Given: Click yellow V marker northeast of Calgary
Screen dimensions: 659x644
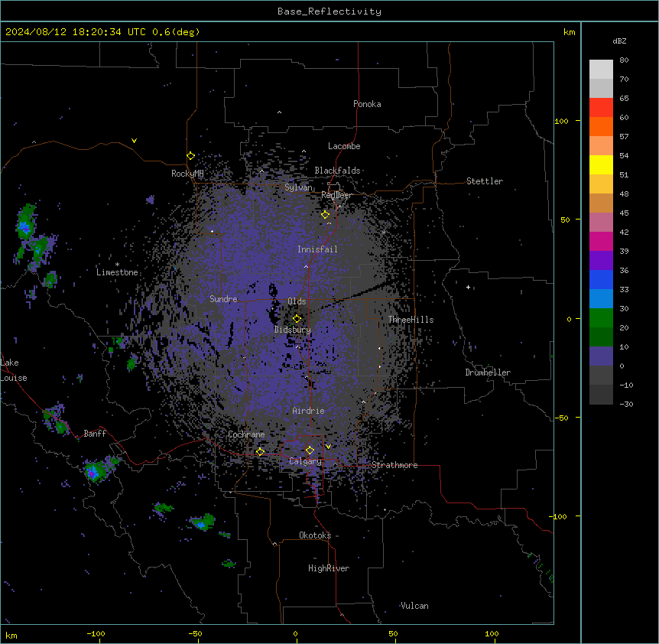Looking at the screenshot, I should 328,447.
